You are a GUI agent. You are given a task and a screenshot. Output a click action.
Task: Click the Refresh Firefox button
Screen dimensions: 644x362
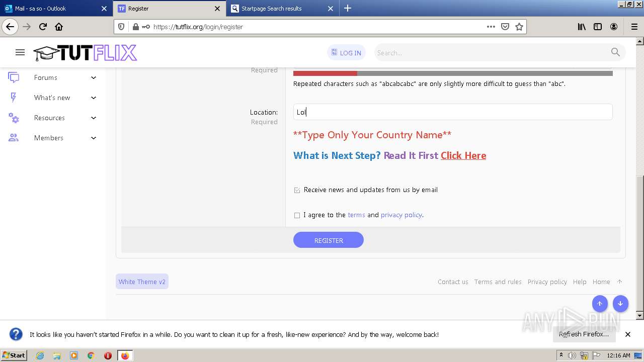(584, 334)
